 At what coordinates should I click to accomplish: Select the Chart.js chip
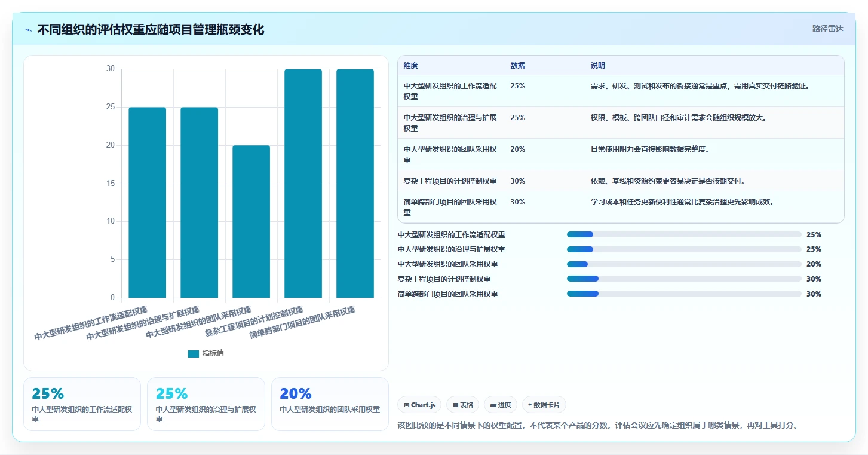pos(420,405)
